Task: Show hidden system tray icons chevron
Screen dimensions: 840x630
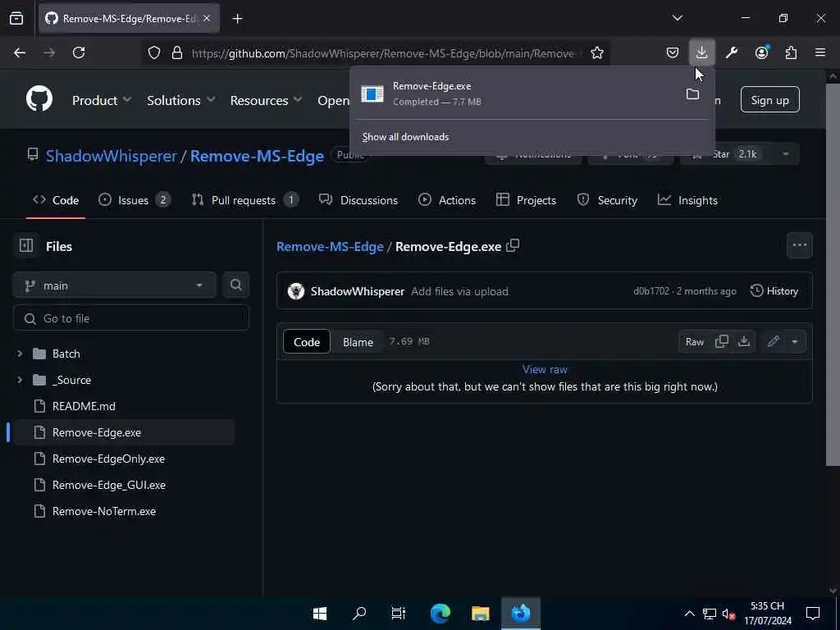Action: click(x=689, y=614)
